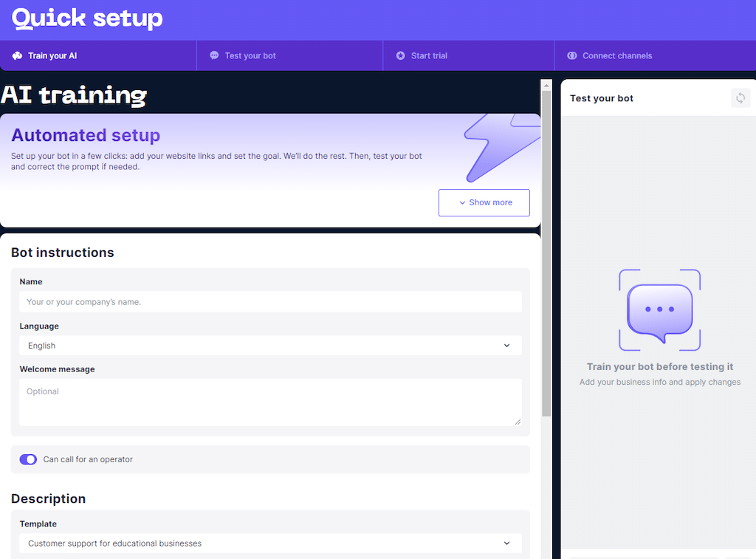Click the icon beside Connect channels
Image resolution: width=756 pixels, height=559 pixels.
pyautogui.click(x=571, y=55)
